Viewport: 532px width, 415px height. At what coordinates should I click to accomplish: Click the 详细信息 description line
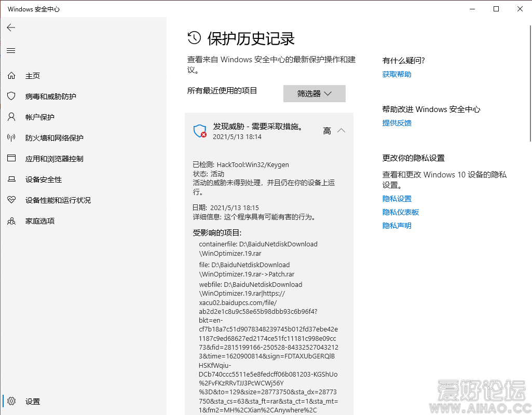(x=255, y=217)
